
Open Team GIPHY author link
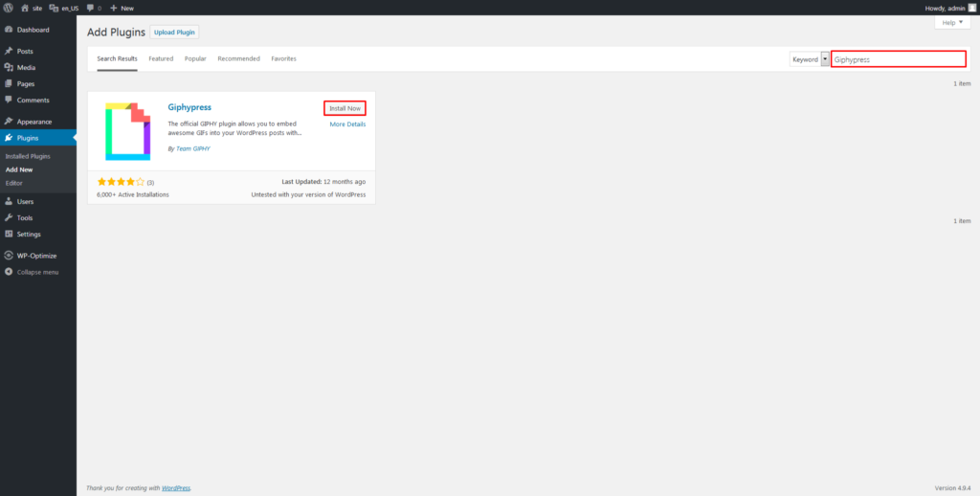coord(192,148)
